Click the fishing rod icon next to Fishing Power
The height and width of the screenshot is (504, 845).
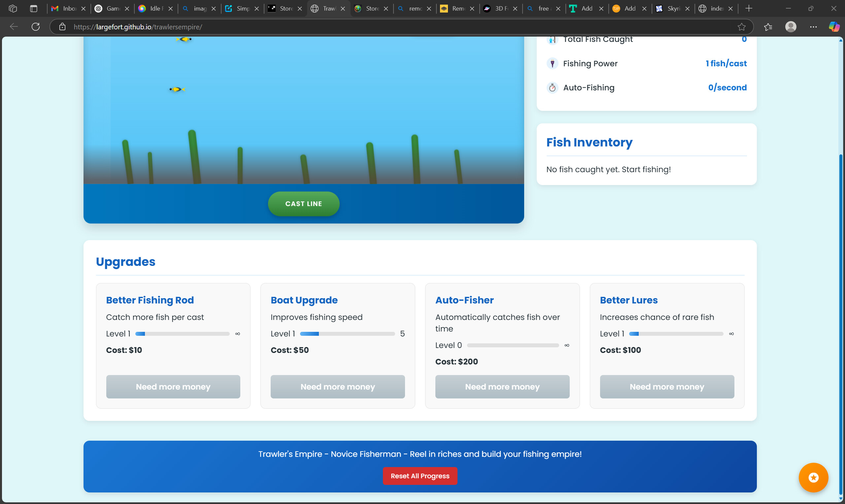[552, 64]
